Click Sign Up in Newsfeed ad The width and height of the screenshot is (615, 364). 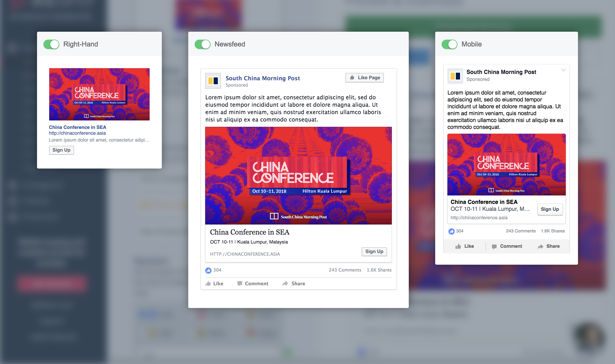(x=374, y=251)
